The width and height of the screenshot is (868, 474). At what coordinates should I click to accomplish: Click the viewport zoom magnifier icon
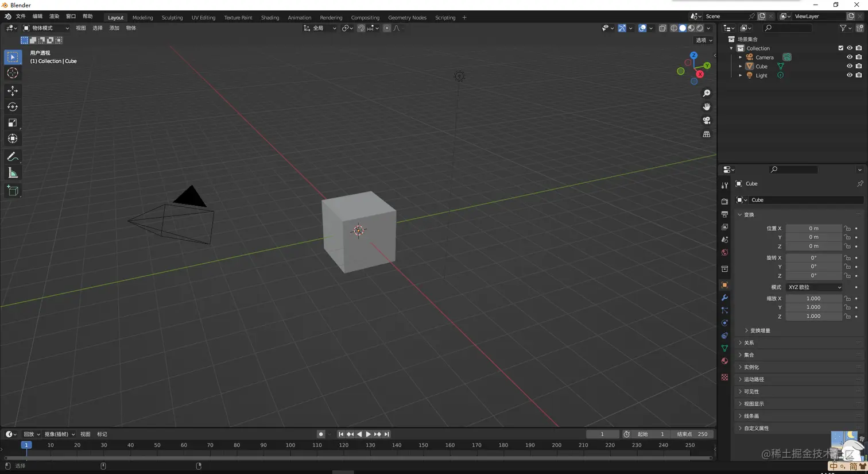pos(707,93)
